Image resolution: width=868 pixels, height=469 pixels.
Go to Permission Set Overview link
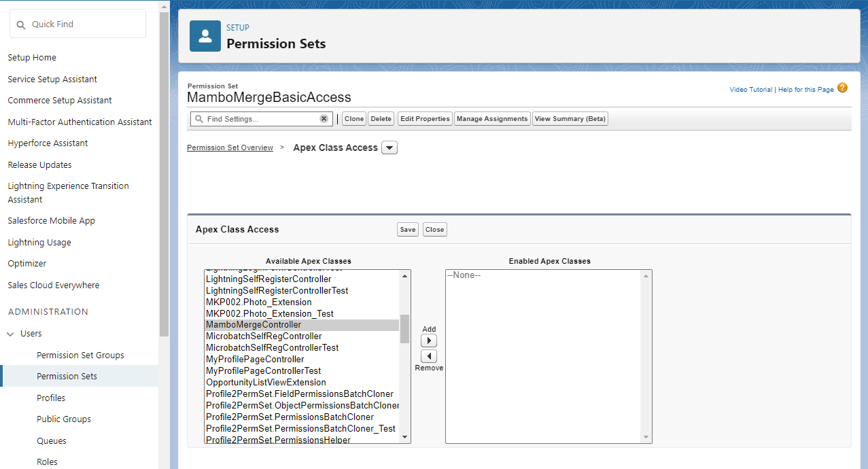coord(230,147)
